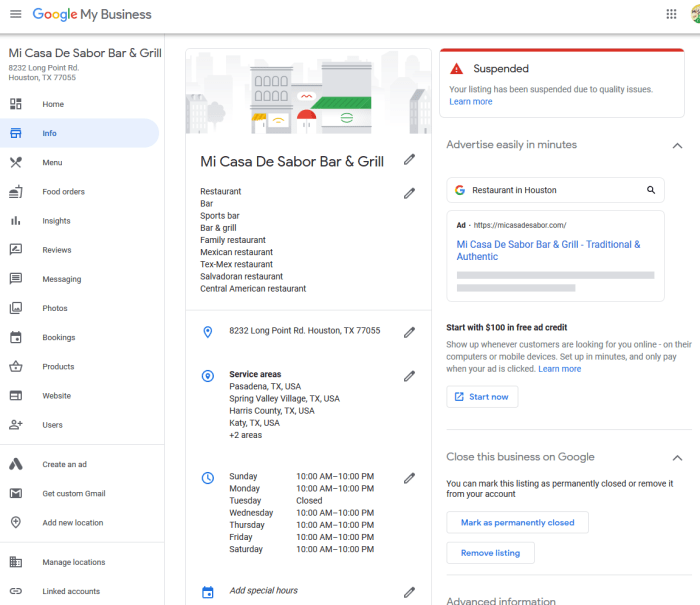The height and width of the screenshot is (605, 700).
Task: Click the Google My Business logo
Action: click(92, 14)
